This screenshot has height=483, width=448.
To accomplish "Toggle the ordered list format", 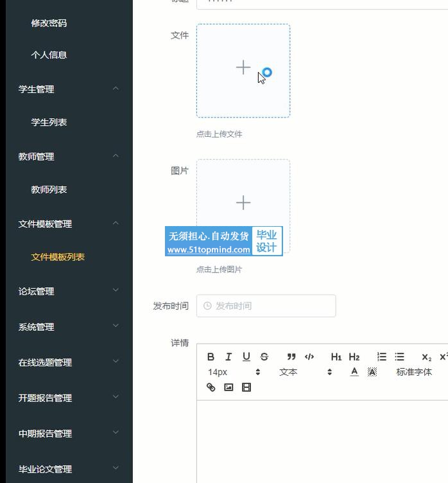I will 382,357.
